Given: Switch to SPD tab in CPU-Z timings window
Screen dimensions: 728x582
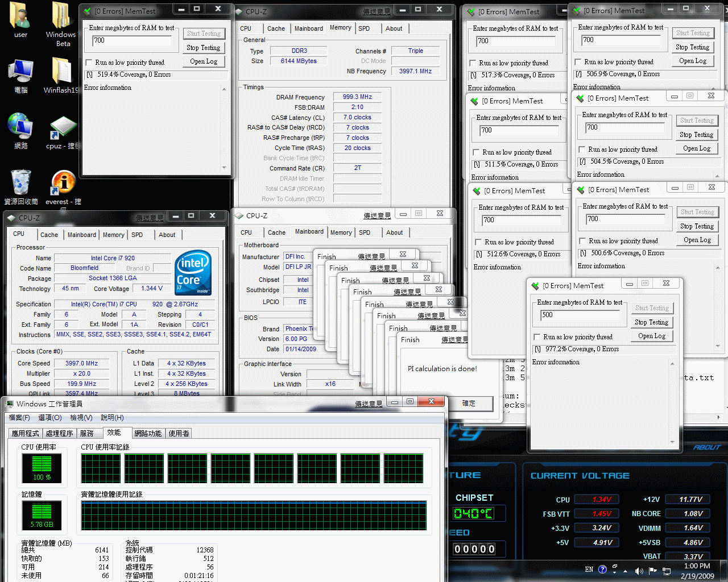Looking at the screenshot, I should [364, 28].
